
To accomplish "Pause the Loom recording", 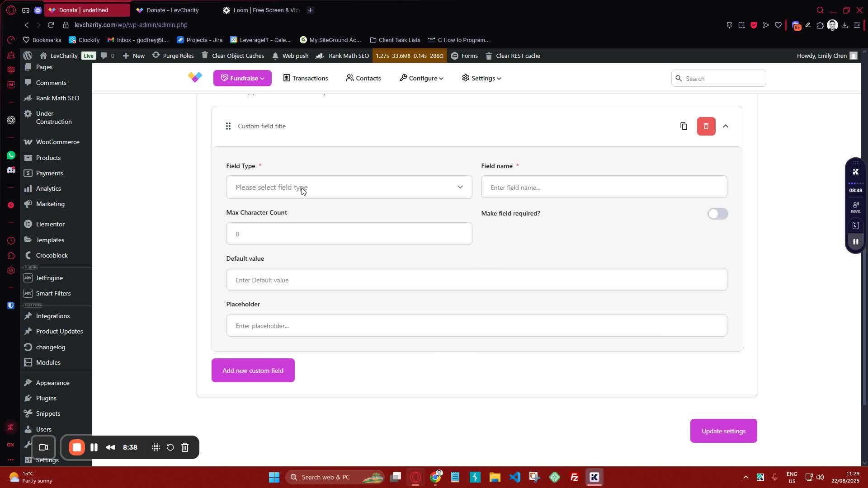I will click(94, 447).
